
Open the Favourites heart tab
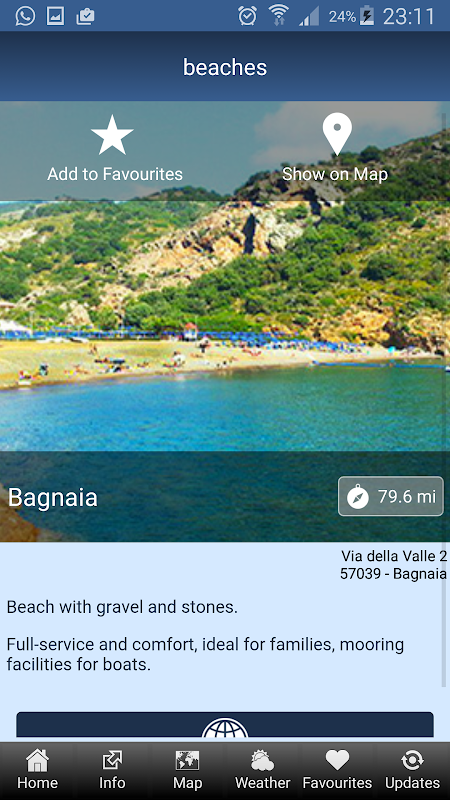[337, 770]
